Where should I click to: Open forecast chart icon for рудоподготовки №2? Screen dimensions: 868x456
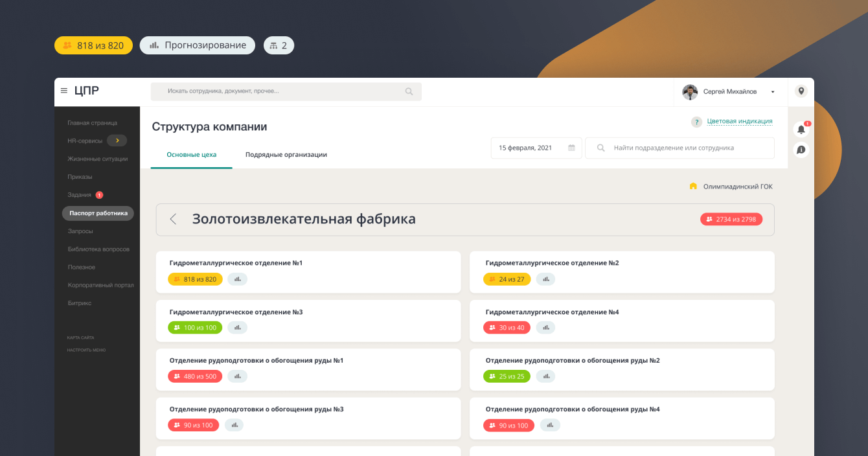click(x=545, y=376)
